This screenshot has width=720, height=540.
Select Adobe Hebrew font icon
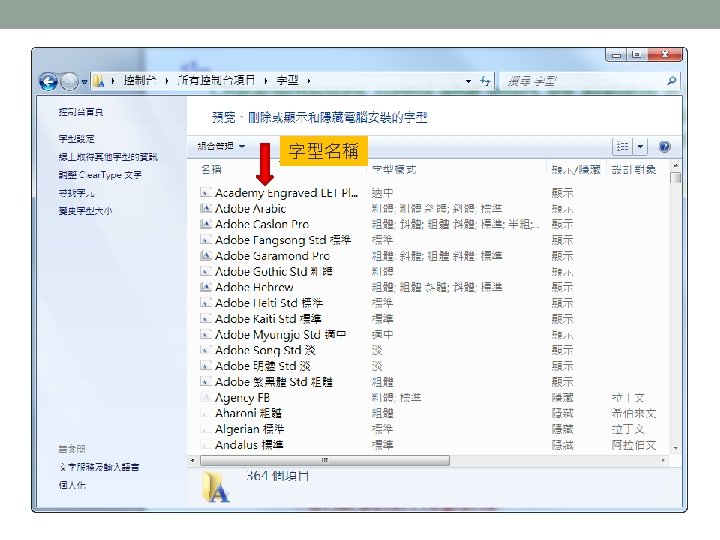click(206, 287)
